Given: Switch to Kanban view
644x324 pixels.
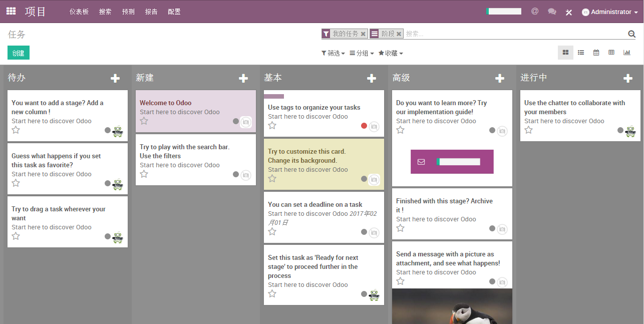Looking at the screenshot, I should pos(565,53).
